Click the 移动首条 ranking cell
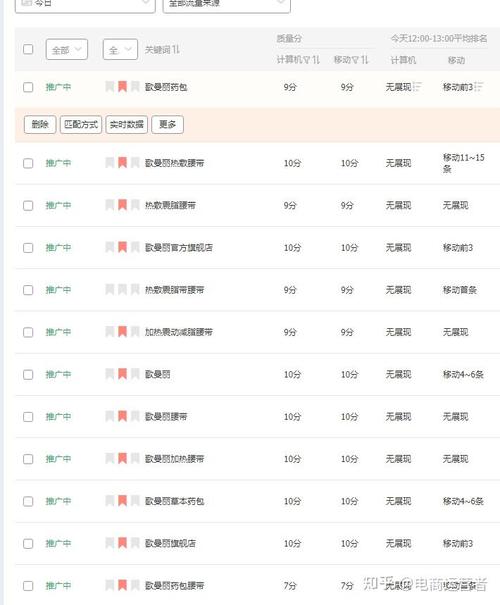Image resolution: width=500 pixels, height=605 pixels. pos(459,290)
